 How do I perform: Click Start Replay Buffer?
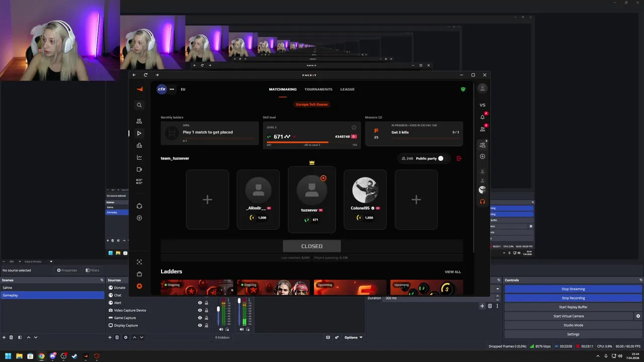(x=573, y=307)
